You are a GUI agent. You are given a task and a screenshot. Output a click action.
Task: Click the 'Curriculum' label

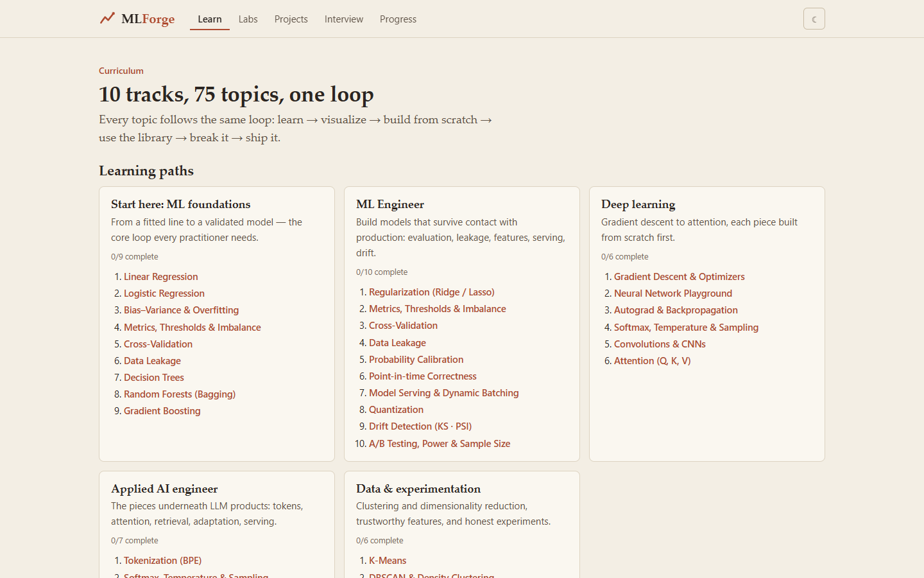pyautogui.click(x=121, y=71)
